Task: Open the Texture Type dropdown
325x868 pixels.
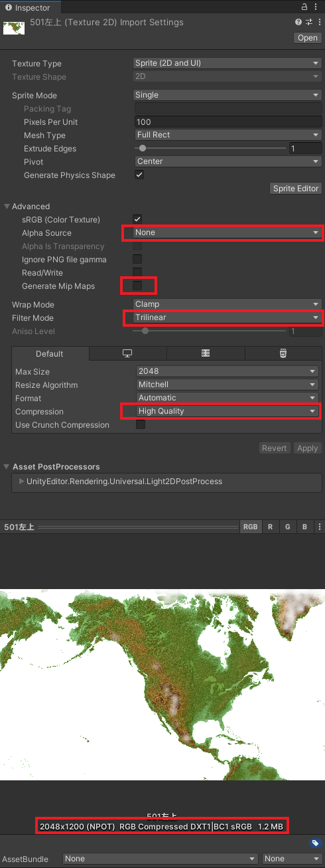Action: [227, 63]
